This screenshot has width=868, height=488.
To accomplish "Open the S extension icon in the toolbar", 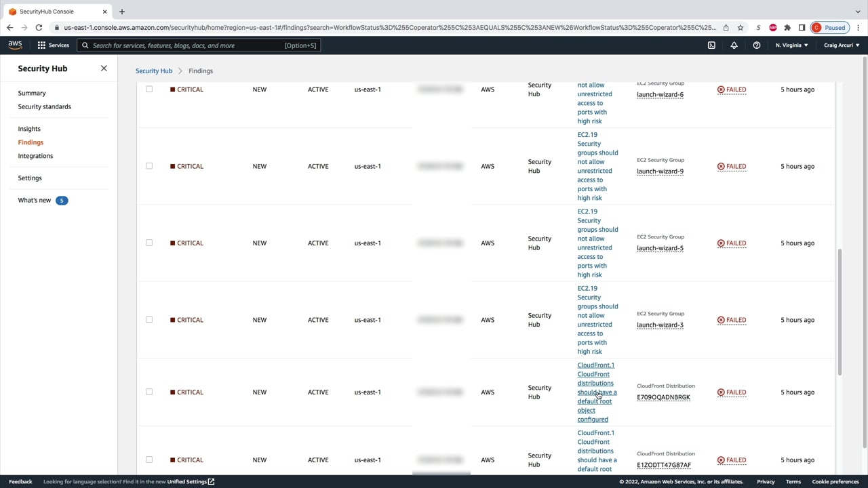I will click(x=758, y=28).
